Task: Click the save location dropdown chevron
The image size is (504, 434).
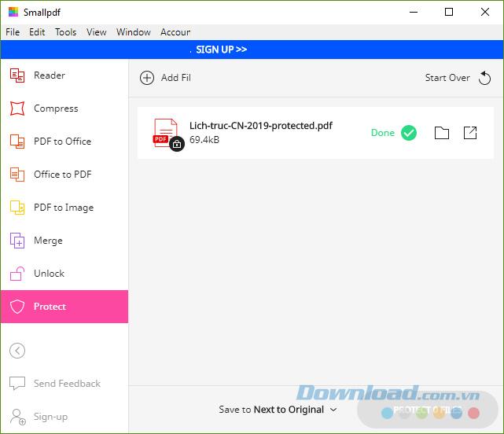Action: point(333,410)
